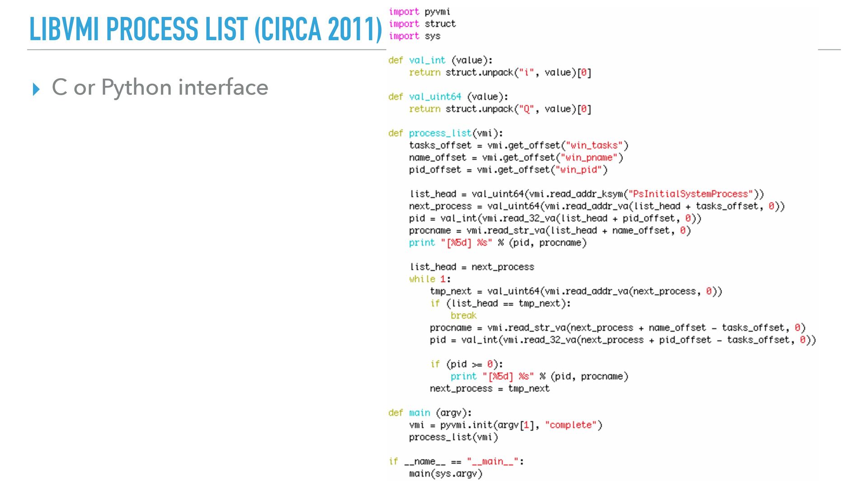Click the 'C or Python interface' text

[x=160, y=87]
